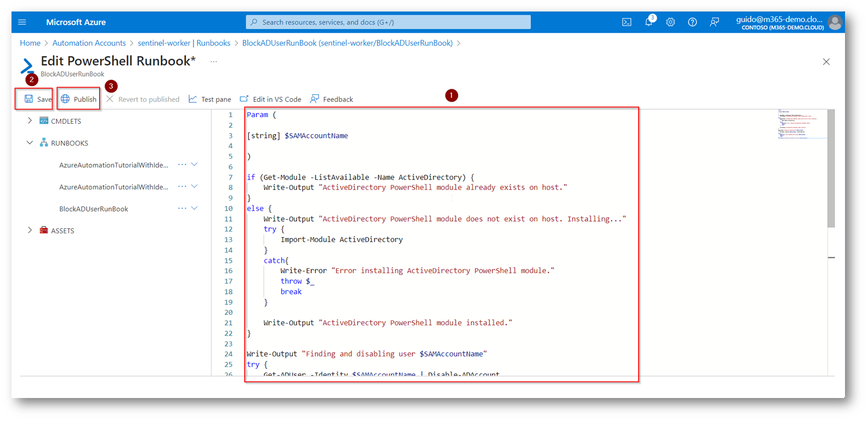Publish the runbook
Viewport: 868px width, 421px height.
pos(79,99)
